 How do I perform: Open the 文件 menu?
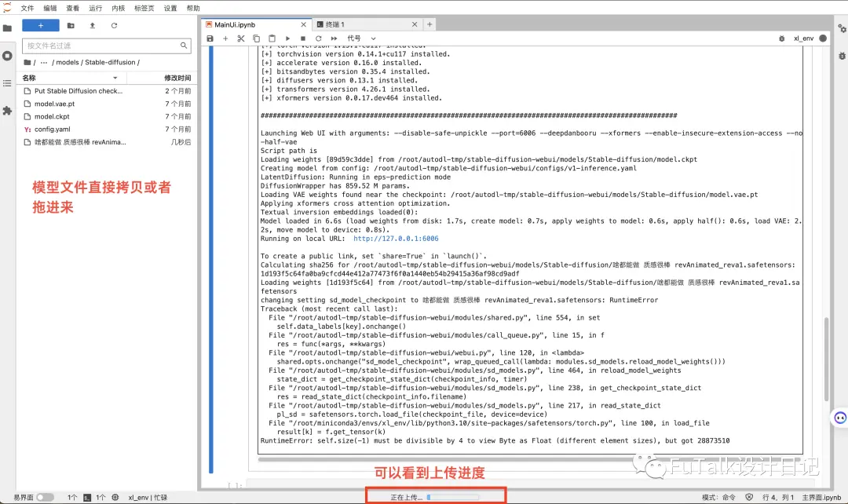[27, 8]
